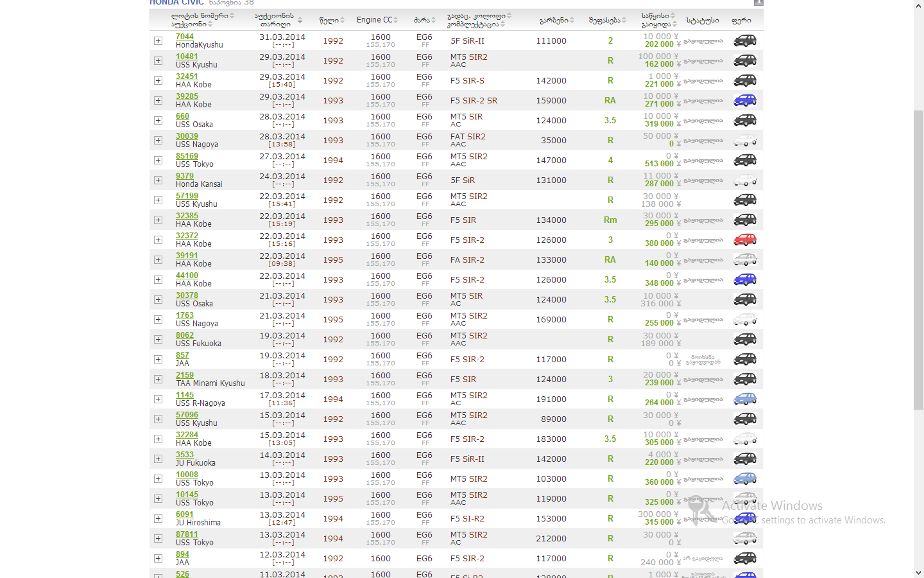Click the HondaKyushu auction name
Viewport: 924px width, 578px height.
(x=200, y=45)
